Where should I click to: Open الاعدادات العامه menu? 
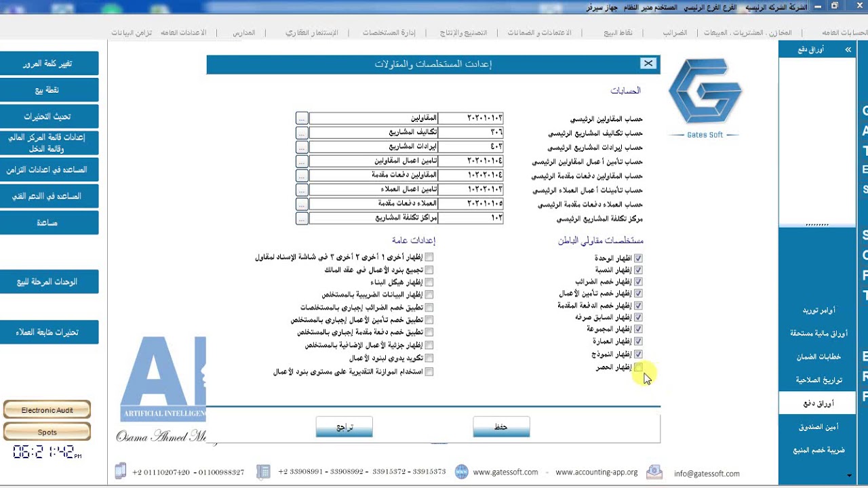tap(183, 33)
